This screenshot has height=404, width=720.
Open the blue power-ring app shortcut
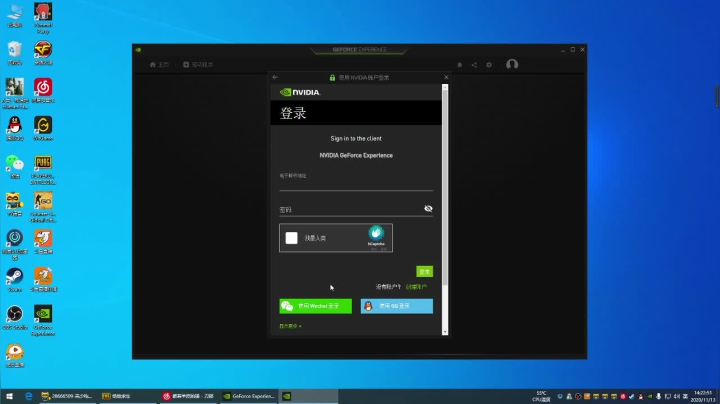coord(15,245)
